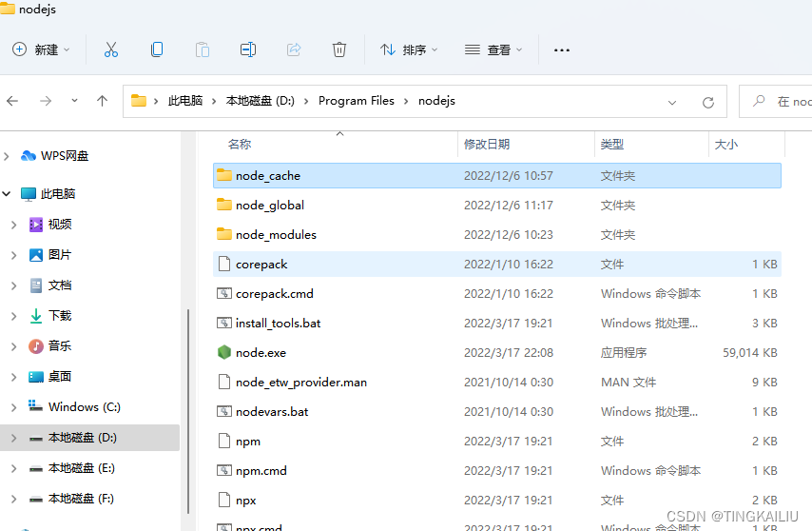Screen dimensions: 812x531
Task: Open the 新建 (New) dropdown
Action: click(x=42, y=49)
